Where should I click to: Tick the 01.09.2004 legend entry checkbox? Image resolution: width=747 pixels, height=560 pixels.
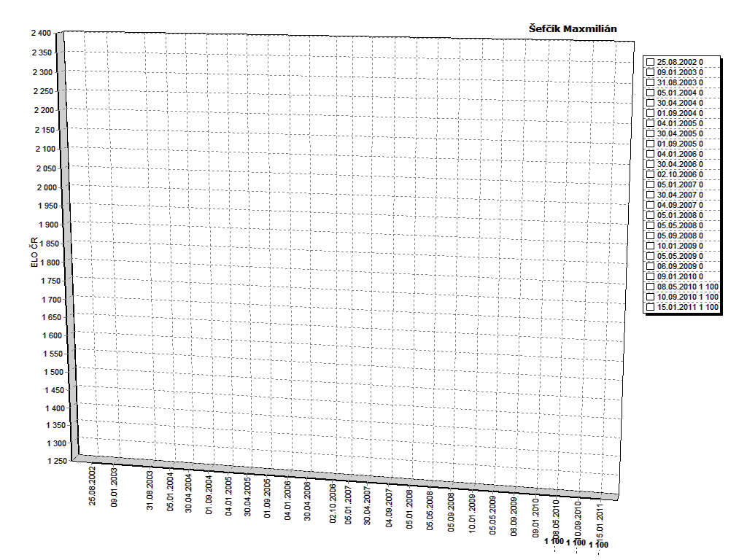650,113
